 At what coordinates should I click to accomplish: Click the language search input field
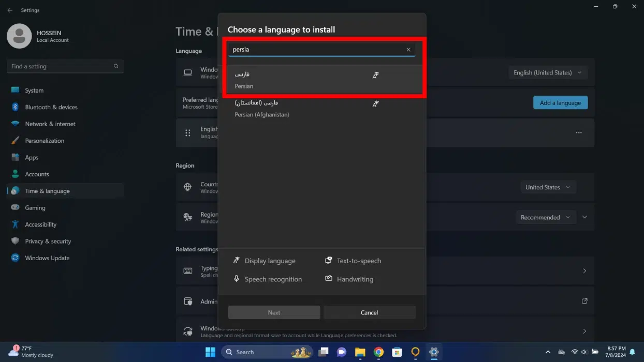316,50
